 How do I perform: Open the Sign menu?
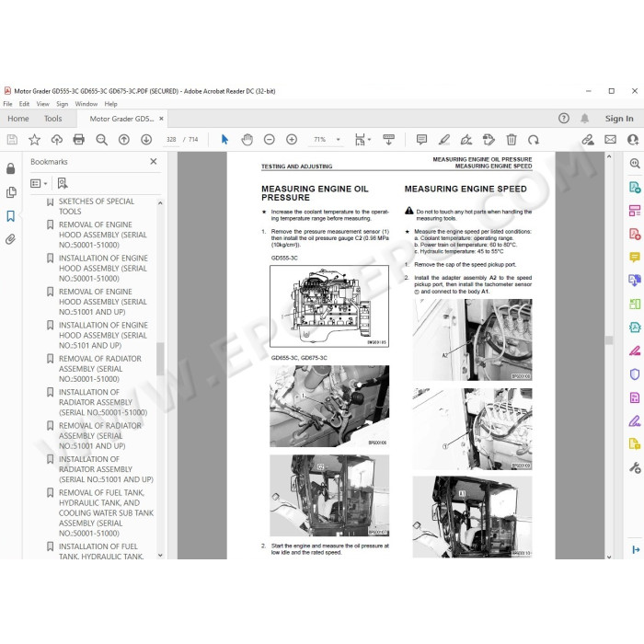coord(62,104)
